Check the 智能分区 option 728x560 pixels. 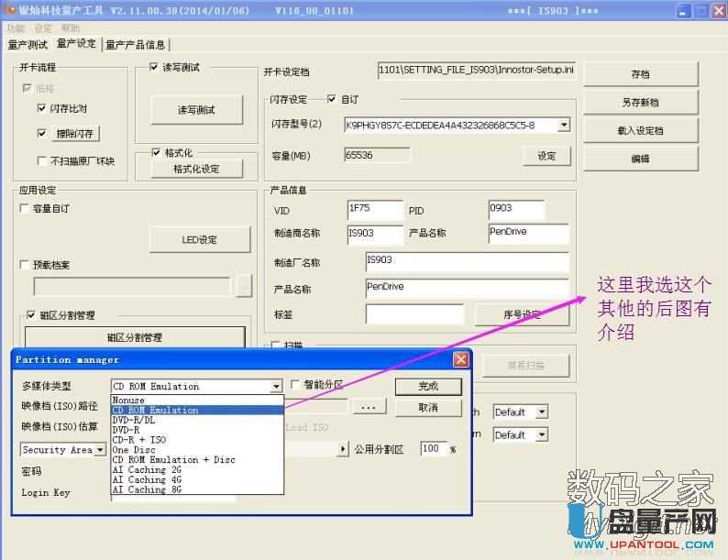click(x=295, y=385)
